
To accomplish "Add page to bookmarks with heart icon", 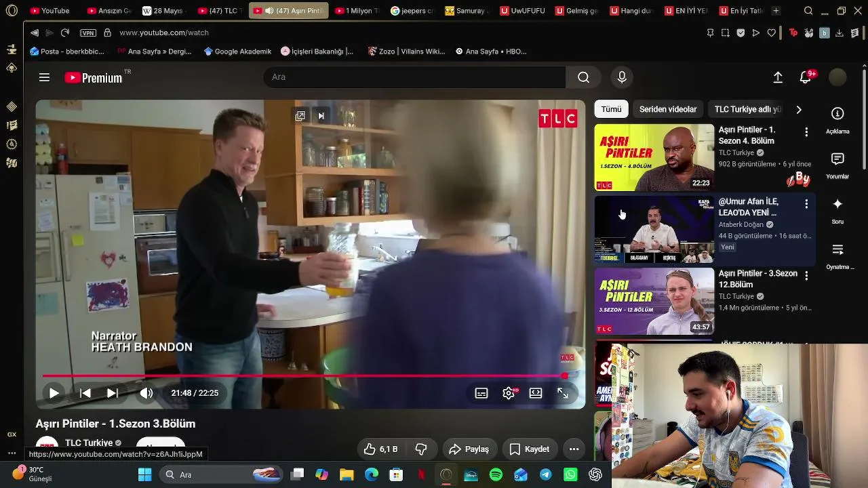I will (772, 33).
